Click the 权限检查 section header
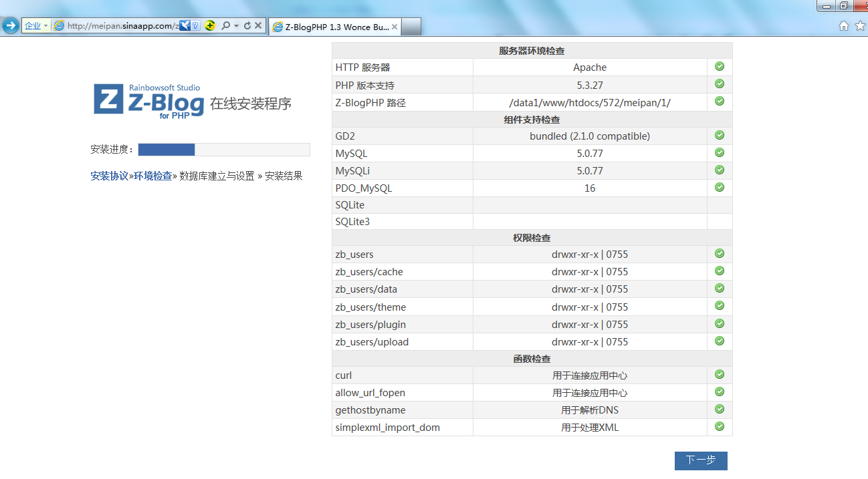Image resolution: width=868 pixels, height=479 pixels. (532, 238)
